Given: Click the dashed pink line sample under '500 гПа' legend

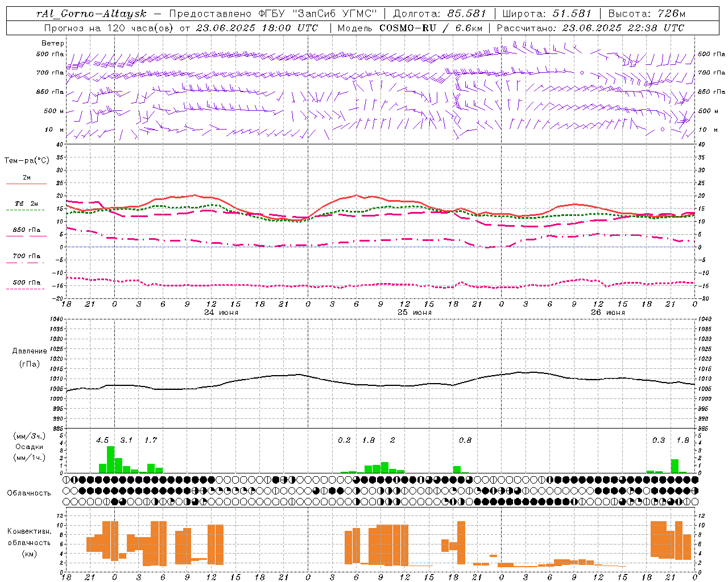Looking at the screenshot, I should [x=26, y=289].
